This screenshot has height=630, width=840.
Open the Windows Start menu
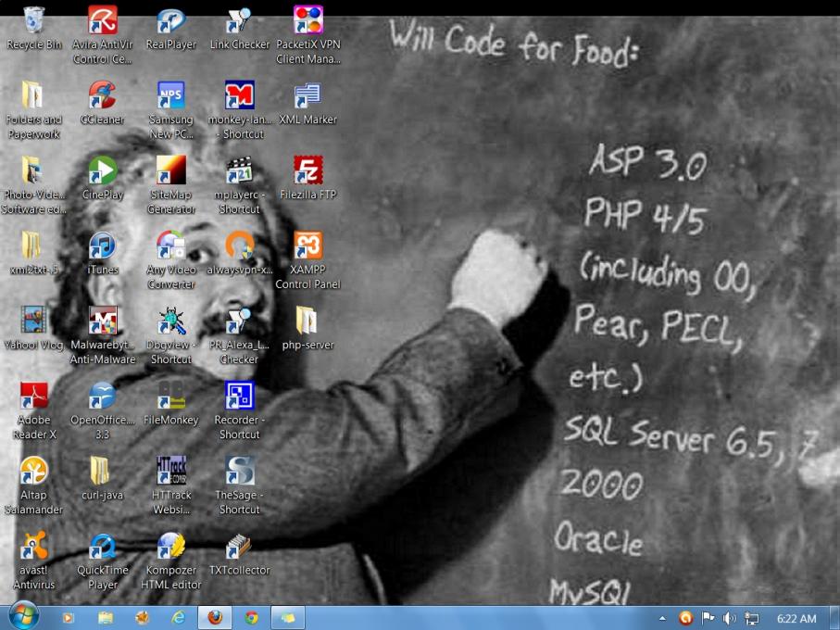tap(23, 617)
